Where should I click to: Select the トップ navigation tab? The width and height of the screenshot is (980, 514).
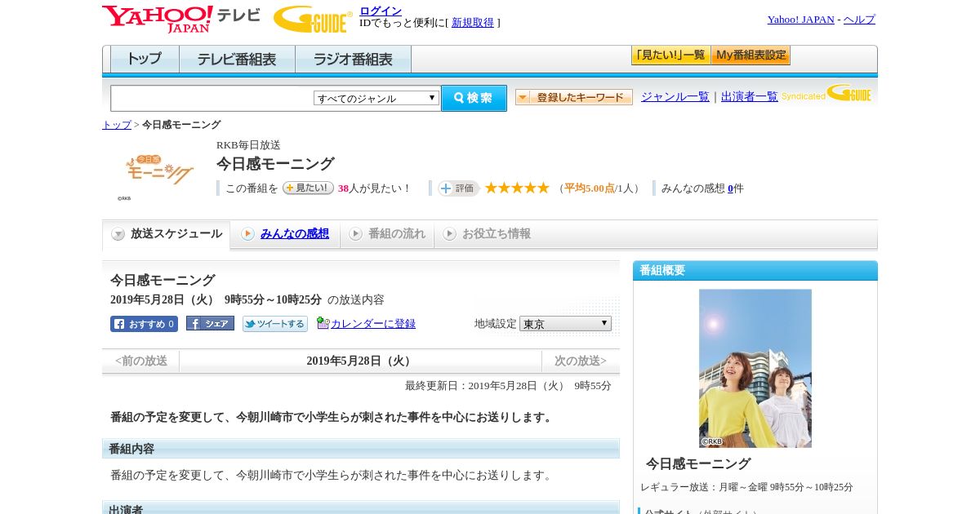(145, 60)
